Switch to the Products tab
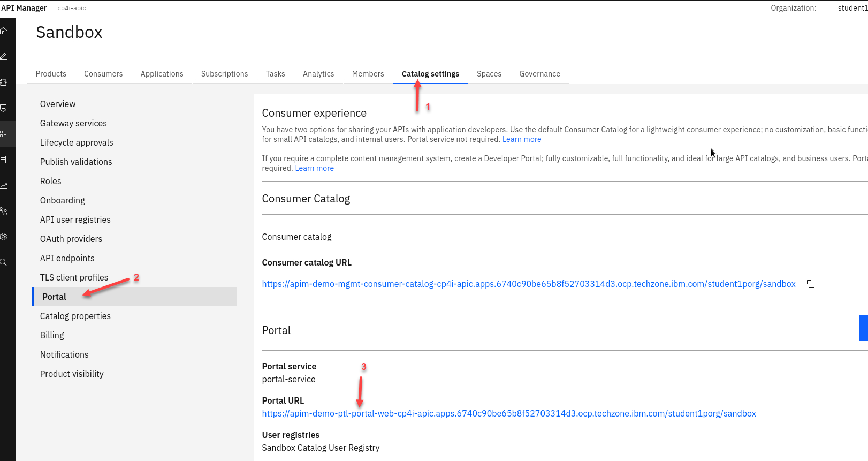Screen dimensions: 868x461 [x=51, y=74]
